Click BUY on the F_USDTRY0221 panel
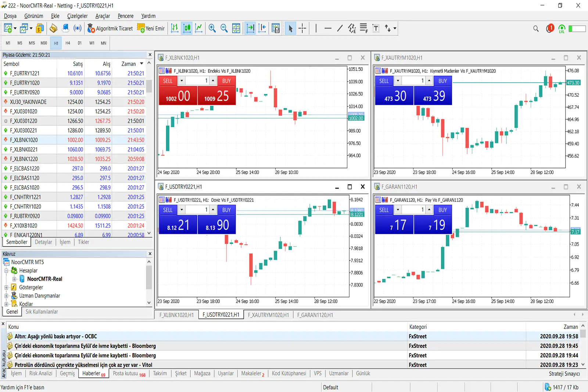Screen dimensions: 588x392 click(226, 210)
